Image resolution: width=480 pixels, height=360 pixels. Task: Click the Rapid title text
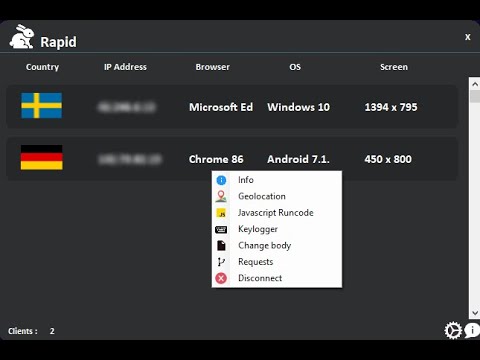coord(58,42)
